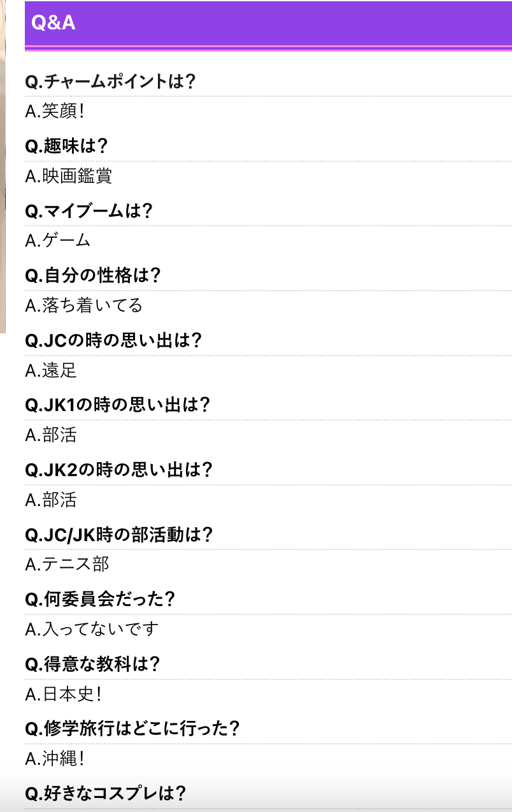Click the Q&A purple section header

tap(268, 24)
